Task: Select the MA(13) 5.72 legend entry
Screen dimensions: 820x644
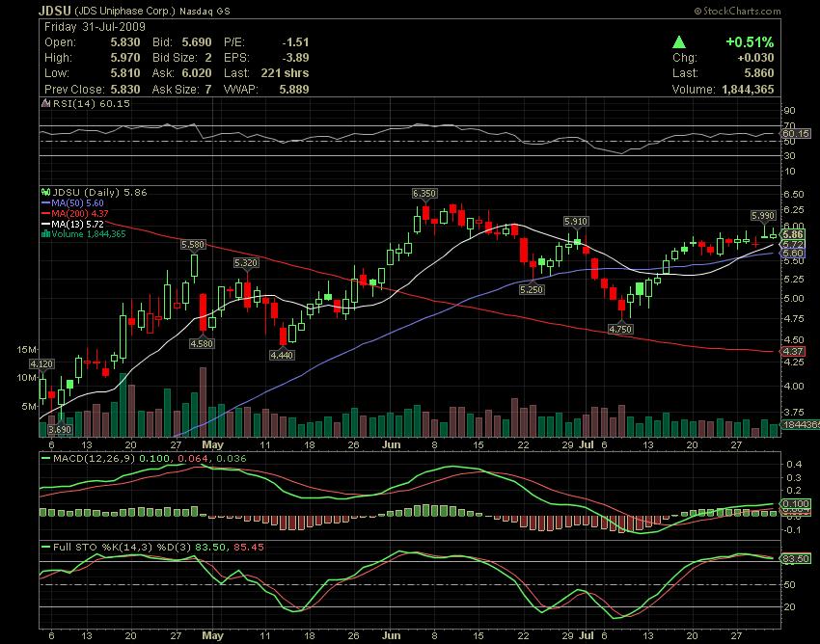Action: tap(72, 224)
